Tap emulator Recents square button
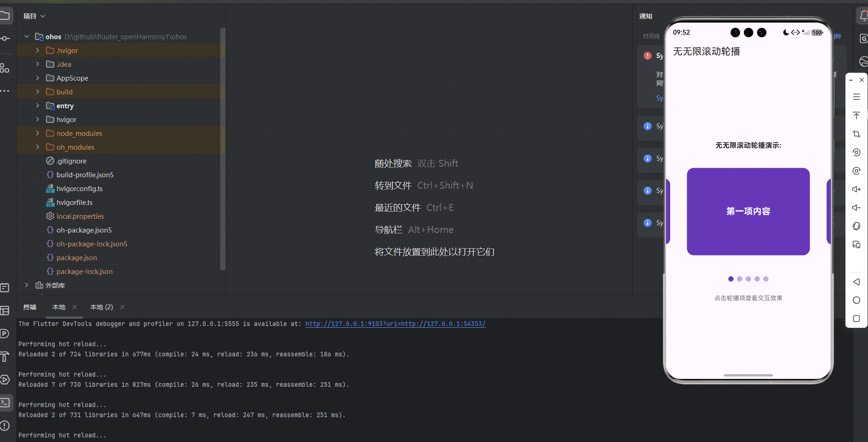The image size is (868, 442). [857, 319]
